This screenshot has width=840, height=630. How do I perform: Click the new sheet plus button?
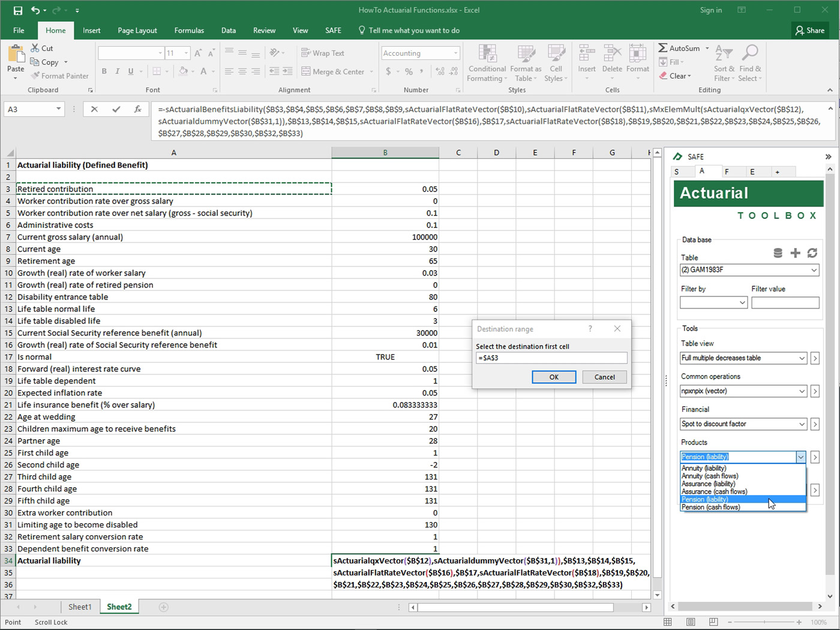[163, 607]
